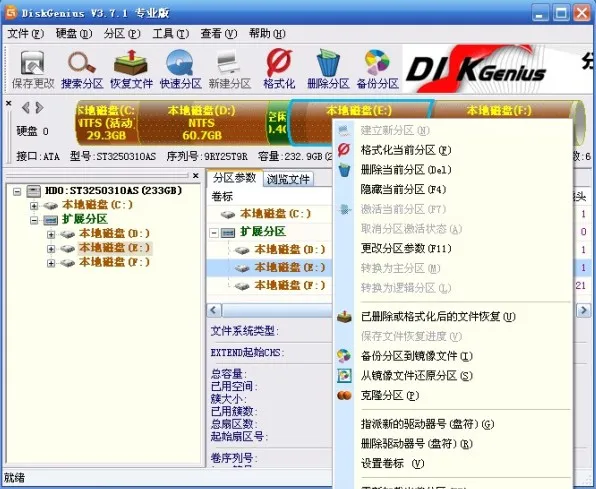Switch to 浏览文件 tab
This screenshot has height=489, width=596.
pyautogui.click(x=288, y=179)
